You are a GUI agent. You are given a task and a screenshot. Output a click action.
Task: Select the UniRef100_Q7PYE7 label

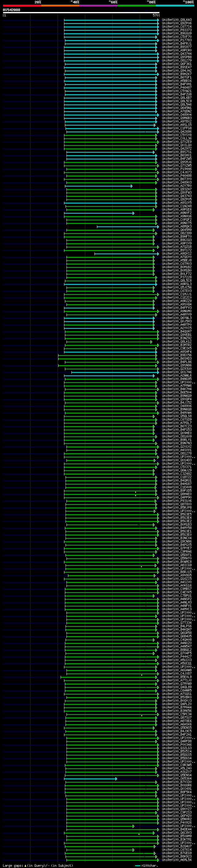(x=177, y=548)
